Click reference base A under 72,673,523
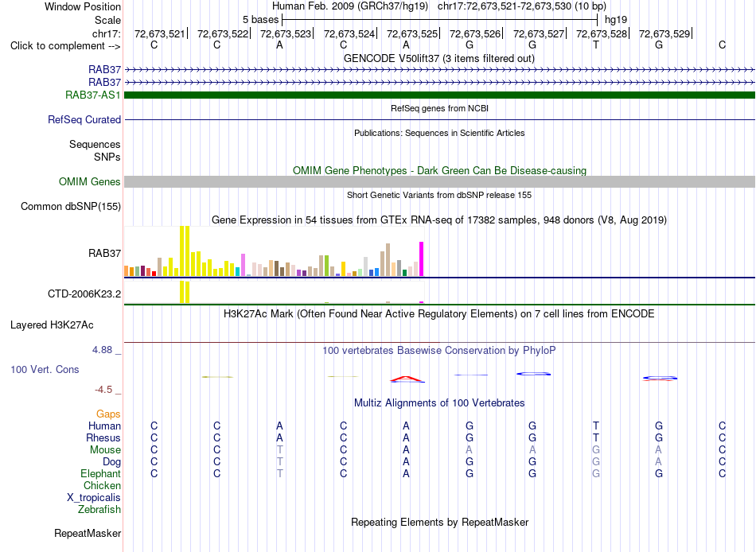The height and width of the screenshot is (552, 756). click(x=279, y=45)
